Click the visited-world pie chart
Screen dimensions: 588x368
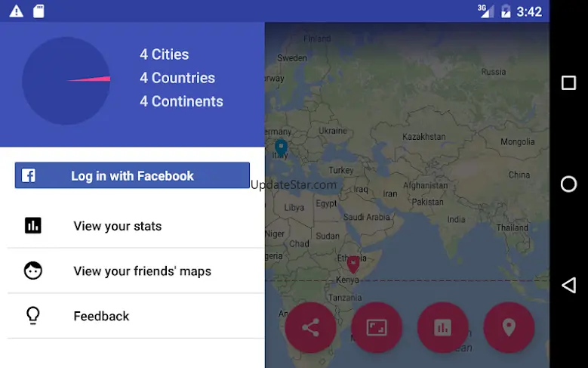click(66, 81)
